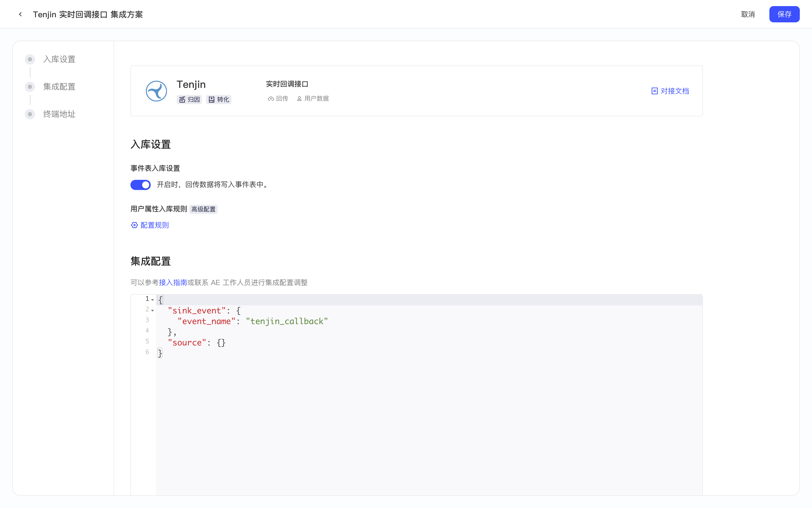Click the 归因 attribution tag icon

click(182, 100)
